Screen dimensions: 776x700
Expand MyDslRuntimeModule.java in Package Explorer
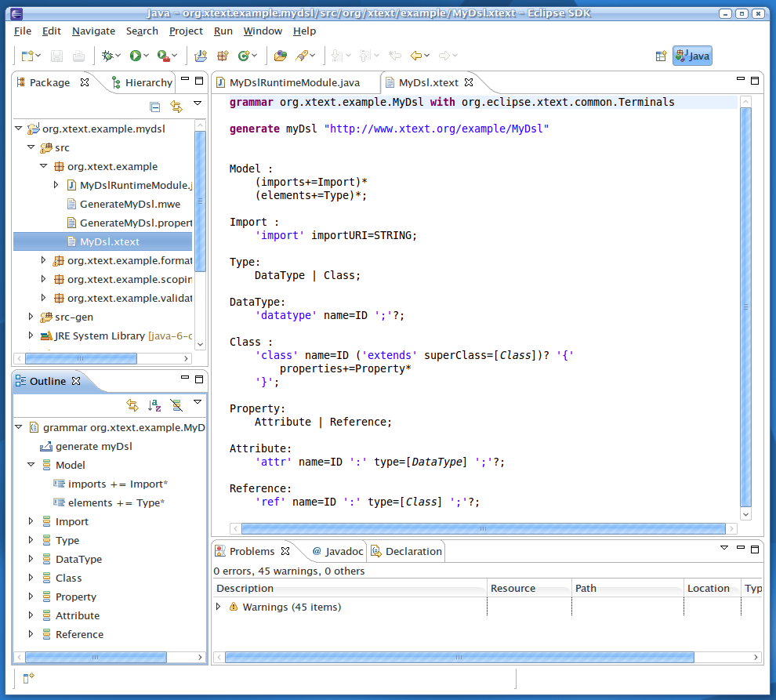coord(56,185)
